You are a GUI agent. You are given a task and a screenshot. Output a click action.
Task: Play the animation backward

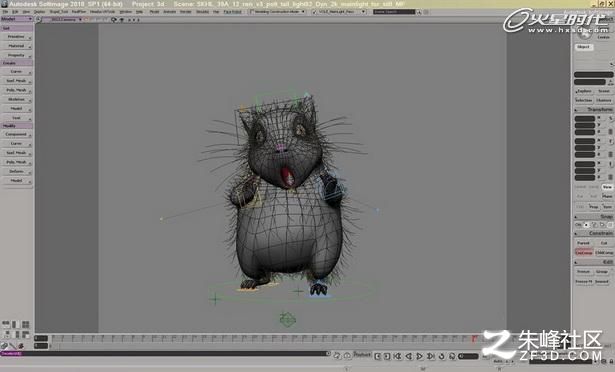pyautogui.click(x=409, y=356)
